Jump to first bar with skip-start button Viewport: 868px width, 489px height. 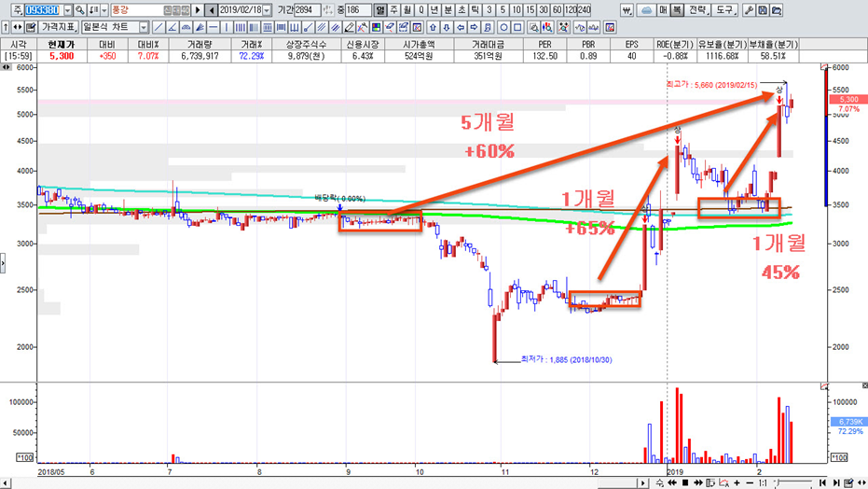pyautogui.click(x=822, y=482)
